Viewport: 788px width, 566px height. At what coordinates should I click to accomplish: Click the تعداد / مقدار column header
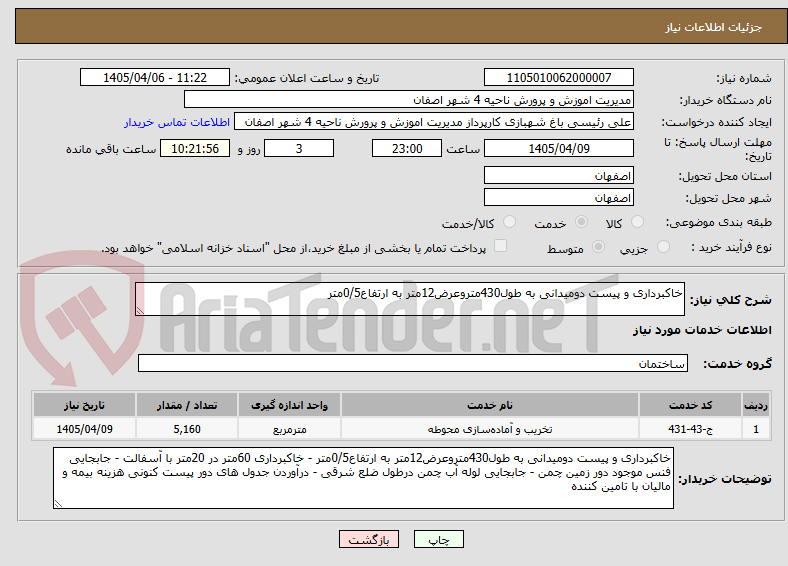(x=187, y=405)
